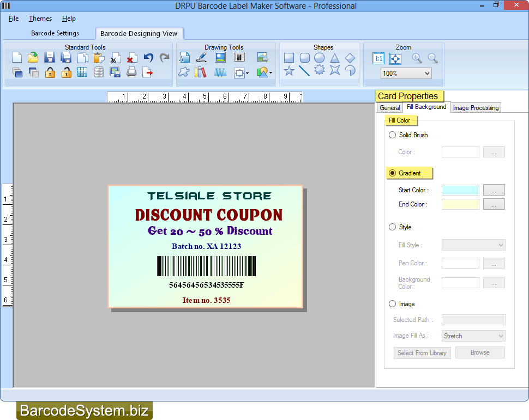
Task: Select the Text drawing tool
Action: click(x=184, y=58)
